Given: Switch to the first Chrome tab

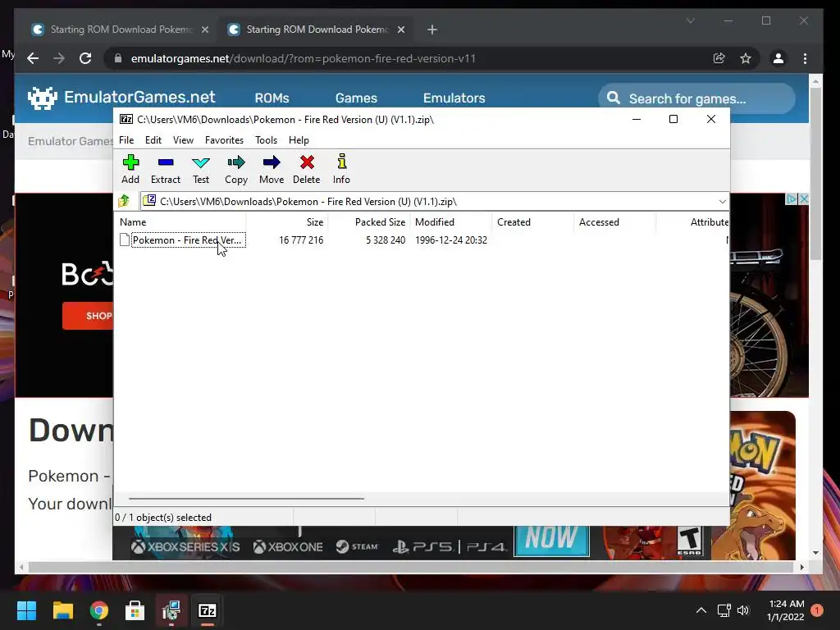Looking at the screenshot, I should point(121,30).
